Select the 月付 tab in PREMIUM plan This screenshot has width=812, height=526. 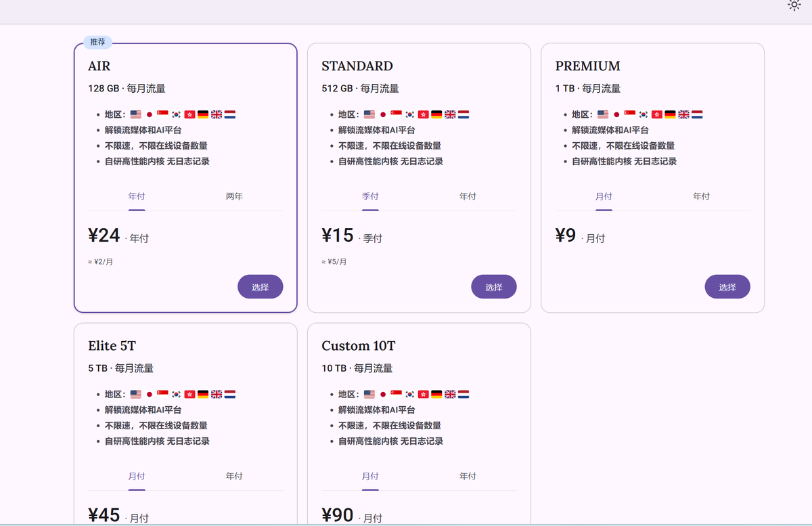tap(604, 196)
